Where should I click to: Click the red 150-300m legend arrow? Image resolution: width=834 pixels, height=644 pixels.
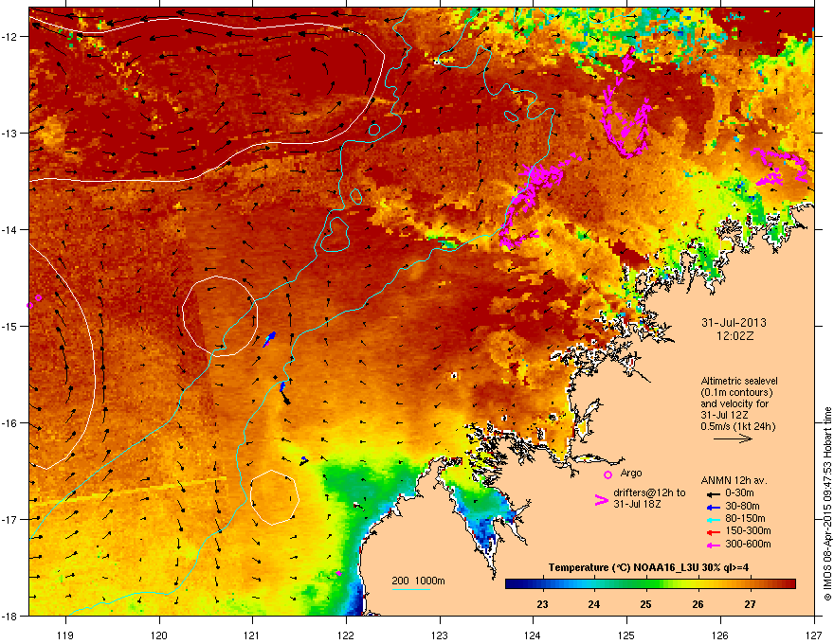[712, 531]
